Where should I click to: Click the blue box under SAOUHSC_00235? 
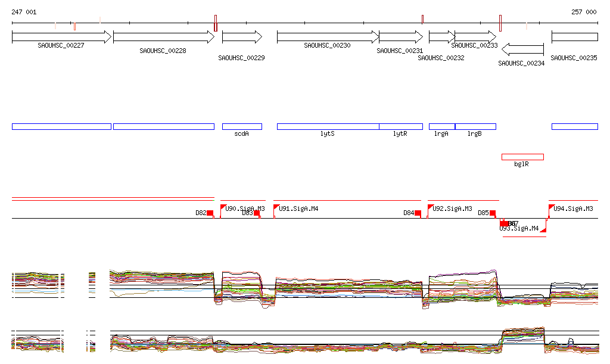(x=575, y=126)
